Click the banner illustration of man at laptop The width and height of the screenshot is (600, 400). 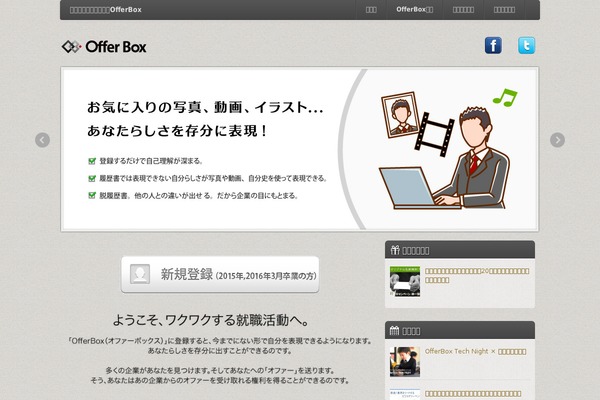[x=448, y=149]
